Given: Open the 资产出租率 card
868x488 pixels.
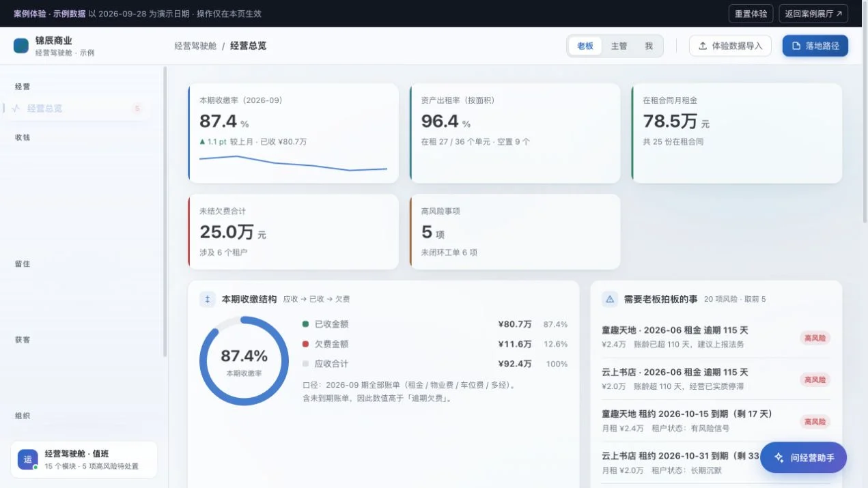Looking at the screenshot, I should pyautogui.click(x=515, y=133).
